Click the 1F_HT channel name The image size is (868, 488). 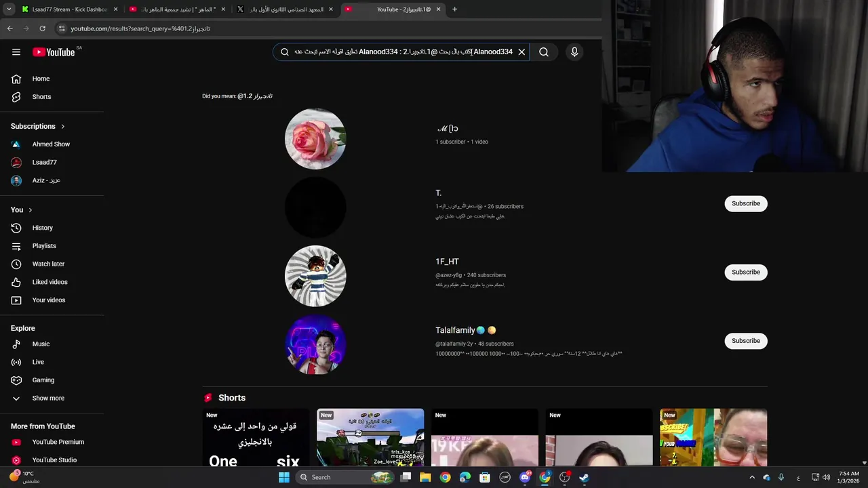click(447, 262)
